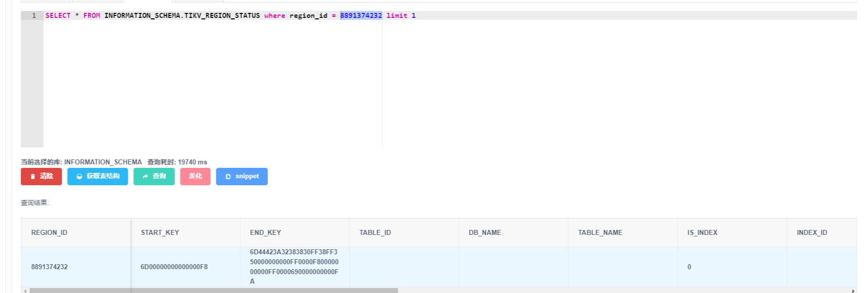The image size is (868, 293).
Task: Click the END_KEY column header
Action: [265, 232]
